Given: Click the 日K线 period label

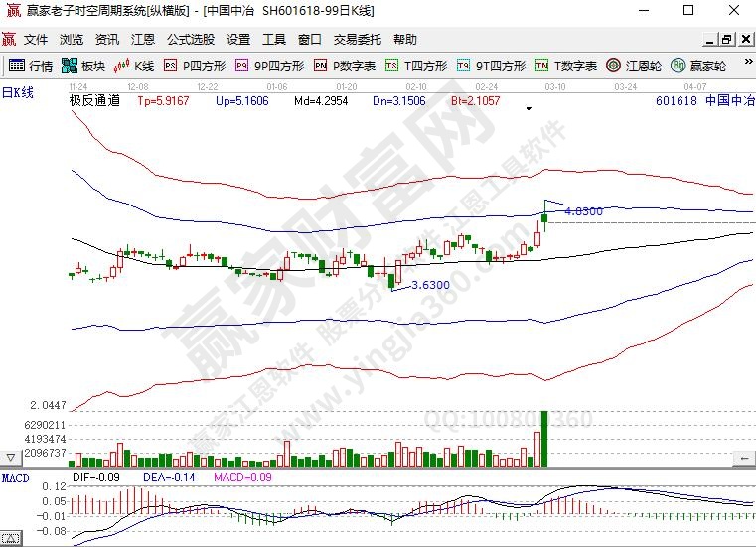Looking at the screenshot, I should pos(18,92).
